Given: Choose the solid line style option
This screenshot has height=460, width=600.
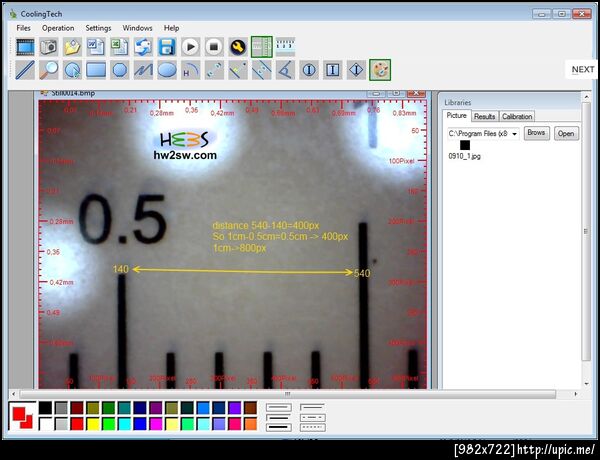Looking at the screenshot, I should pyautogui.click(x=313, y=407).
